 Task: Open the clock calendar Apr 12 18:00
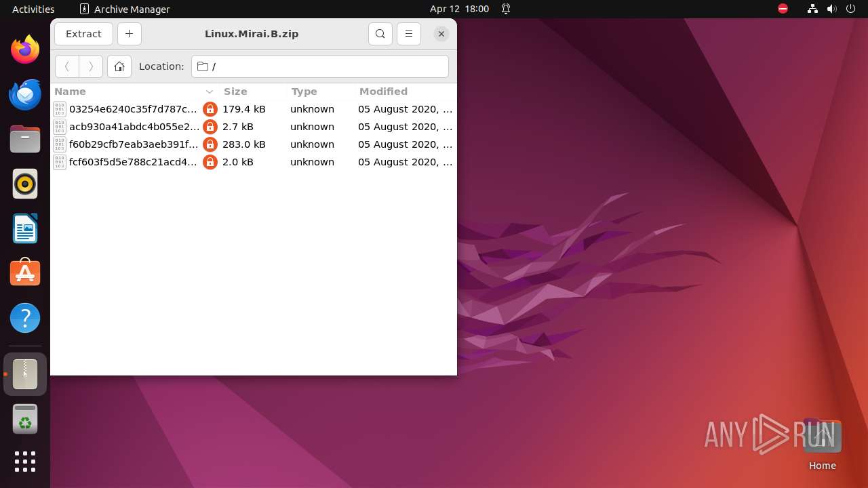[459, 9]
